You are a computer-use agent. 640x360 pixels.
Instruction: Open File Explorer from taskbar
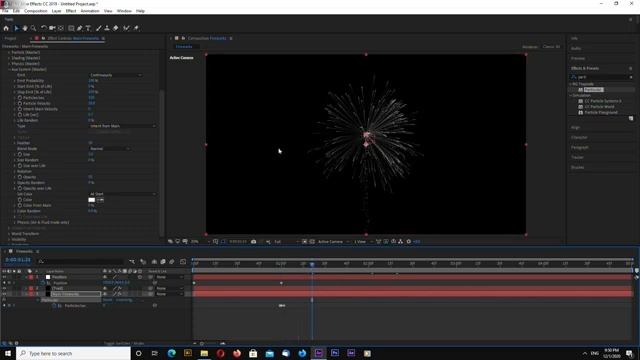[x=204, y=353]
